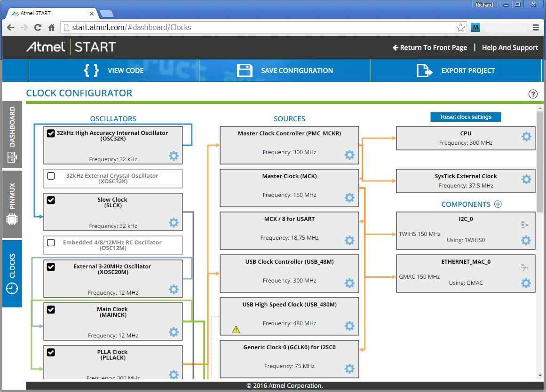
Task: Enable Embedded 4/8/12MHz RC Oscillator checkbox
Action: 51,243
